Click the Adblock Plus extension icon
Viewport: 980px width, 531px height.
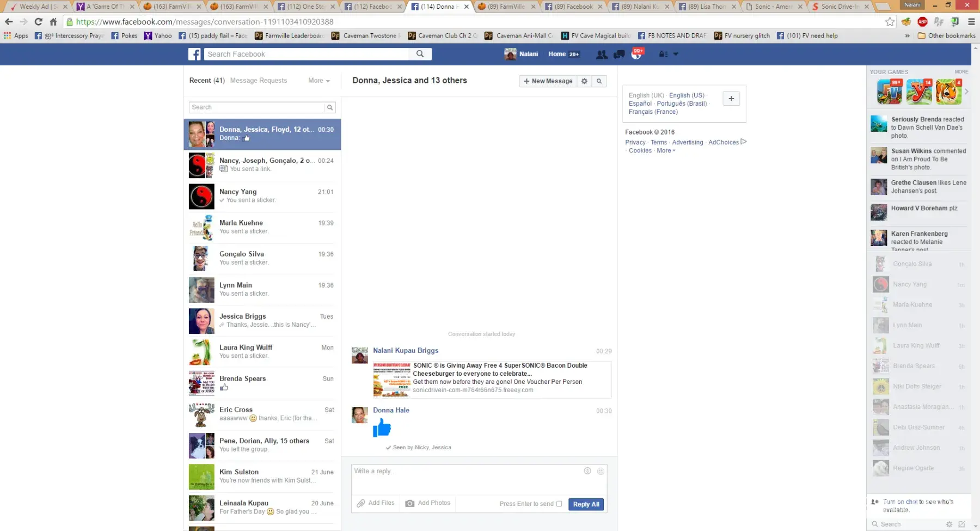[922, 22]
